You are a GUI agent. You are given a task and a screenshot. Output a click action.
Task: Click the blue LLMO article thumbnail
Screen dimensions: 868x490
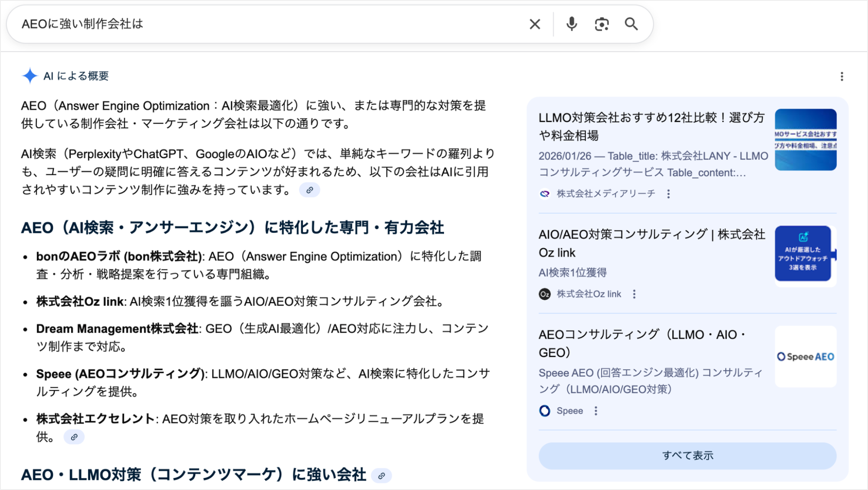click(x=806, y=139)
